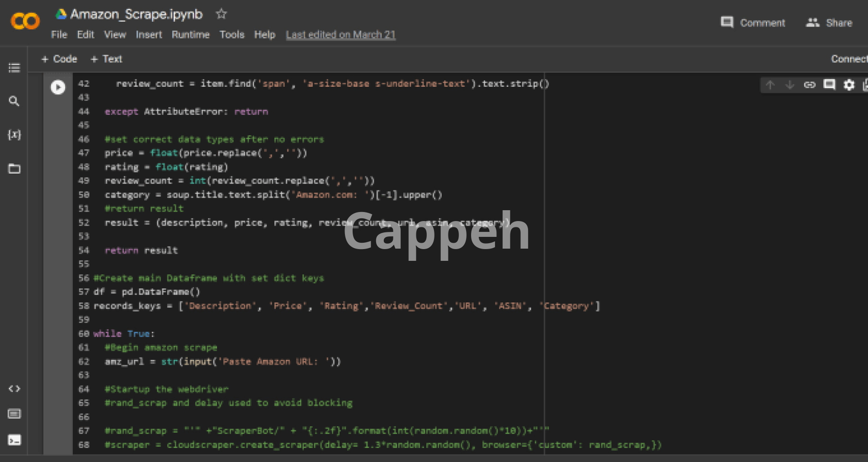868x462 pixels.
Task: Open Find and replace search panel
Action: (14, 101)
